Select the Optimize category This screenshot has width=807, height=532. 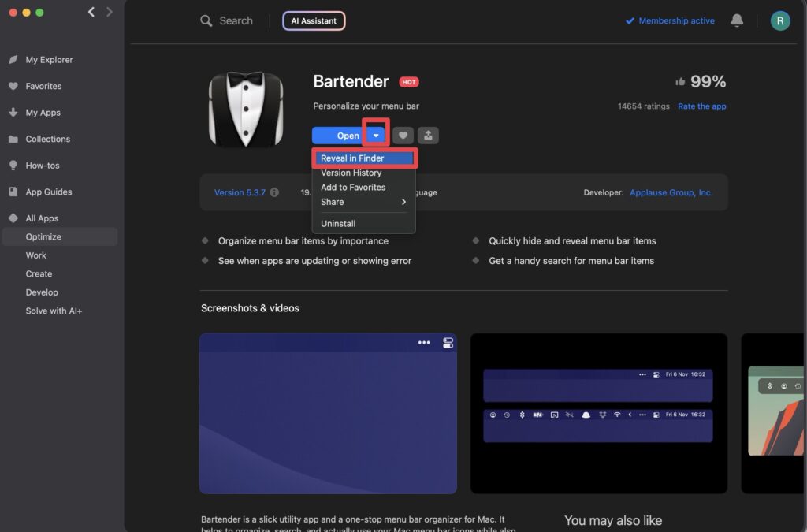click(60, 236)
